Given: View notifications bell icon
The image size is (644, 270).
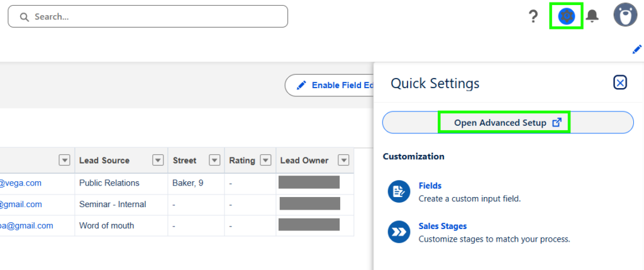Looking at the screenshot, I should pyautogui.click(x=592, y=16).
